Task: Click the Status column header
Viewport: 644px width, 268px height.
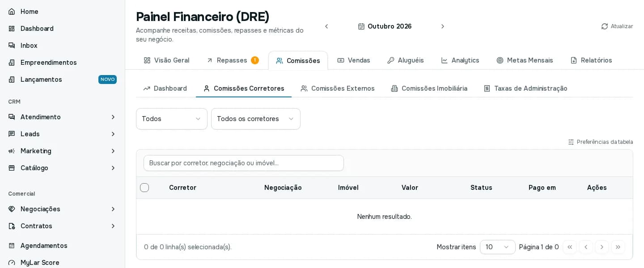Action: (x=481, y=188)
